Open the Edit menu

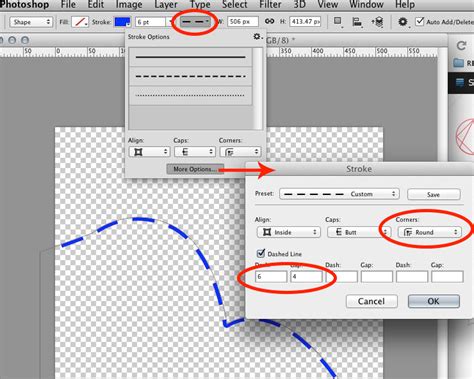[95, 5]
